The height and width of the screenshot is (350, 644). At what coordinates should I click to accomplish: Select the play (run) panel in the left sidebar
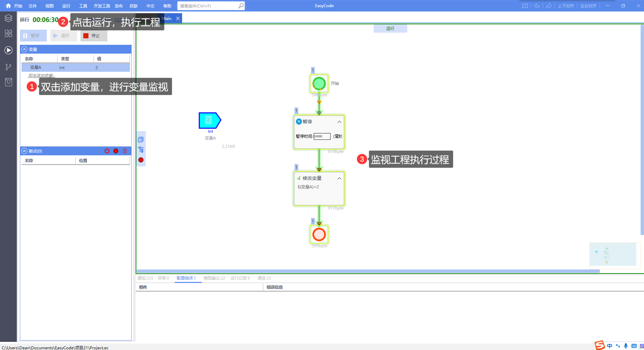[8, 50]
